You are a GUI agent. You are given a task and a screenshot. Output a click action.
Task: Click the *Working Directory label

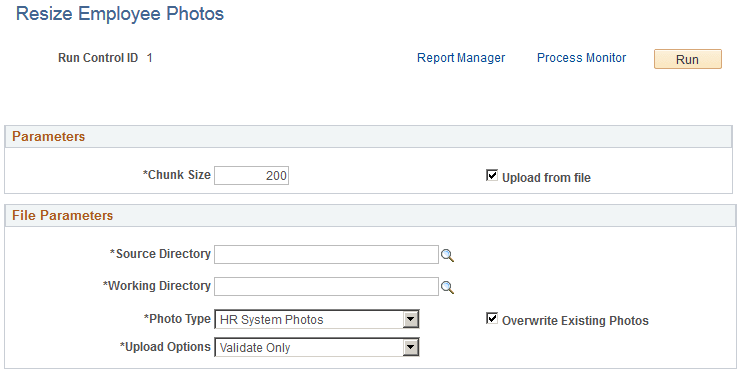click(157, 286)
